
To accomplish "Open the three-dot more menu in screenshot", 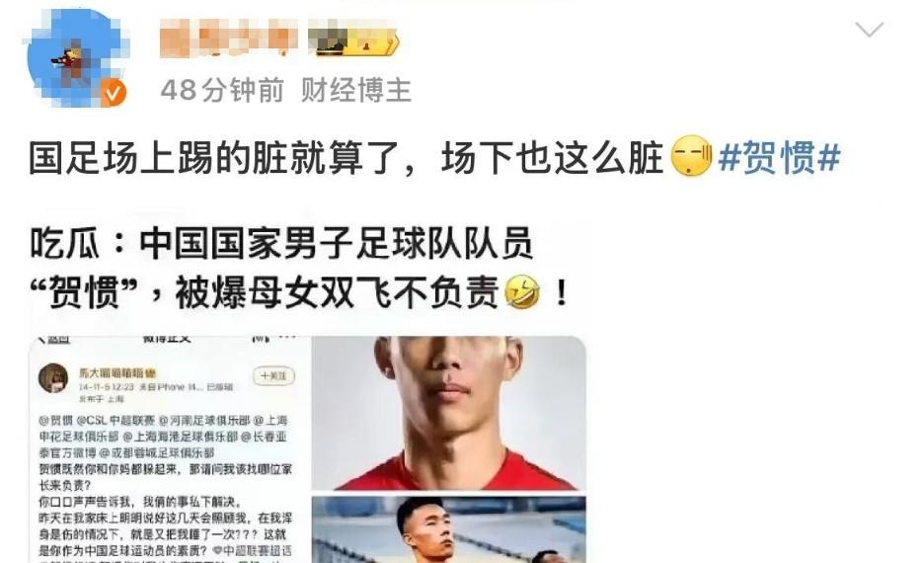I will [286, 338].
